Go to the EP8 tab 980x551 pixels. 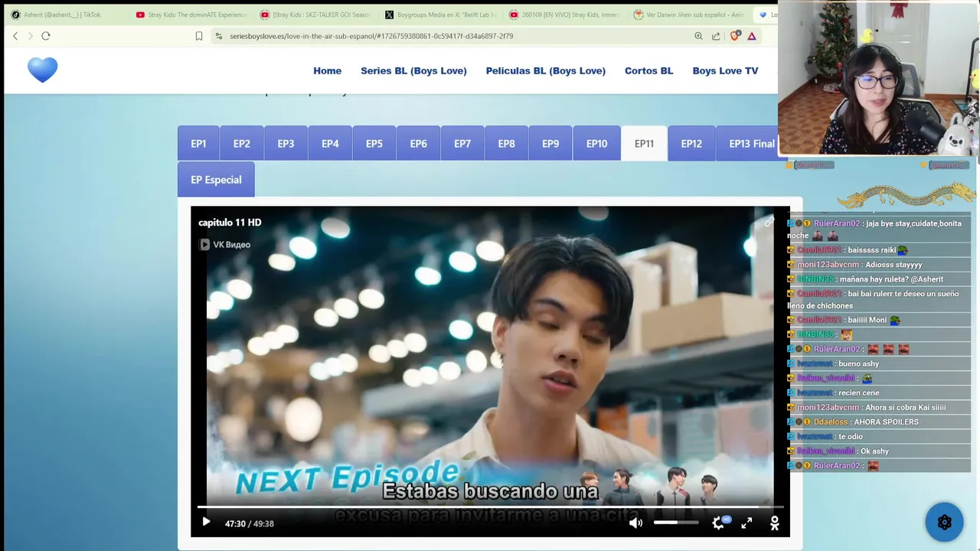[x=506, y=143]
